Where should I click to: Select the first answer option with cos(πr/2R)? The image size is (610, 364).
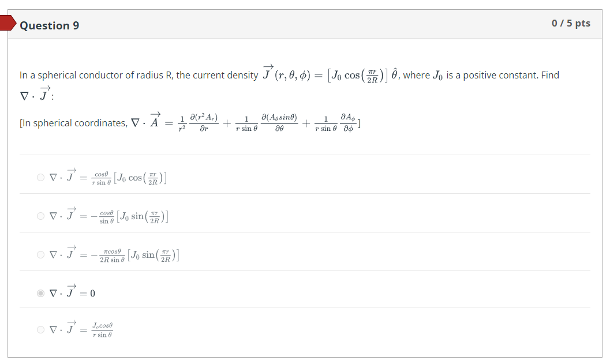[x=40, y=177]
